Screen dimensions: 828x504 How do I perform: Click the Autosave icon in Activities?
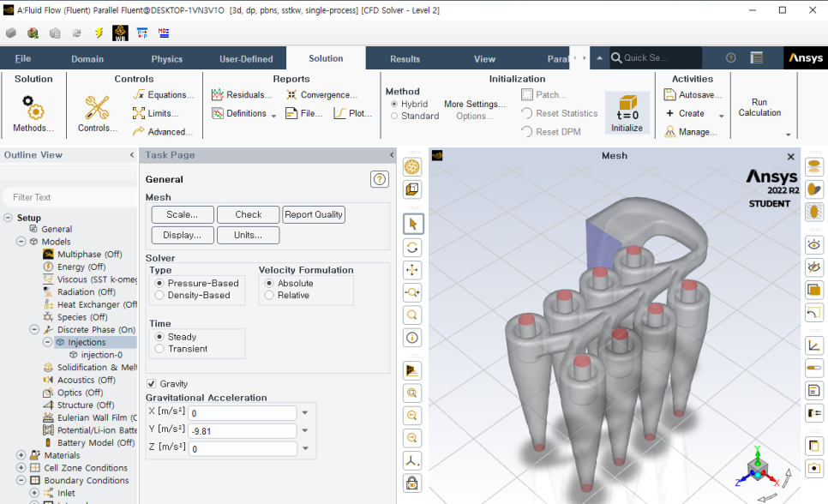tap(669, 94)
